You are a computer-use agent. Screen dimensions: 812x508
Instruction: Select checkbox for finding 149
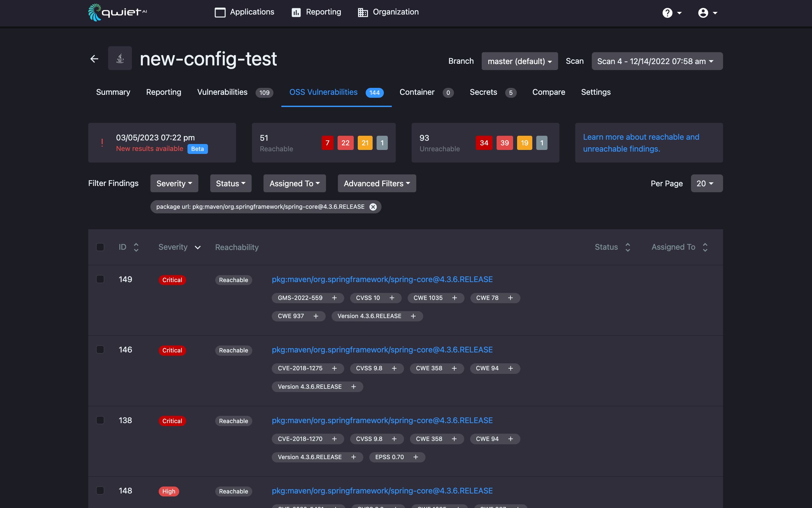[x=100, y=279]
